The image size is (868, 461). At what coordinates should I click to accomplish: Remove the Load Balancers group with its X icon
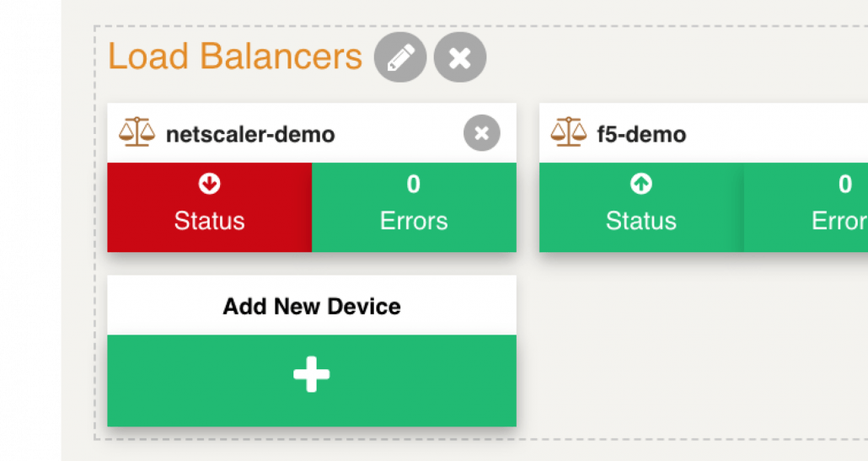[x=460, y=57]
